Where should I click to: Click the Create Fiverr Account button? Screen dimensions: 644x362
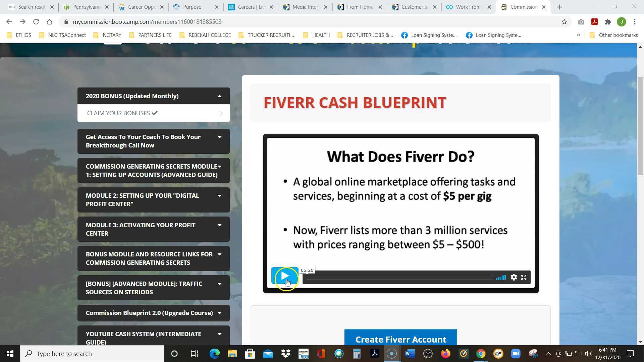tap(400, 339)
